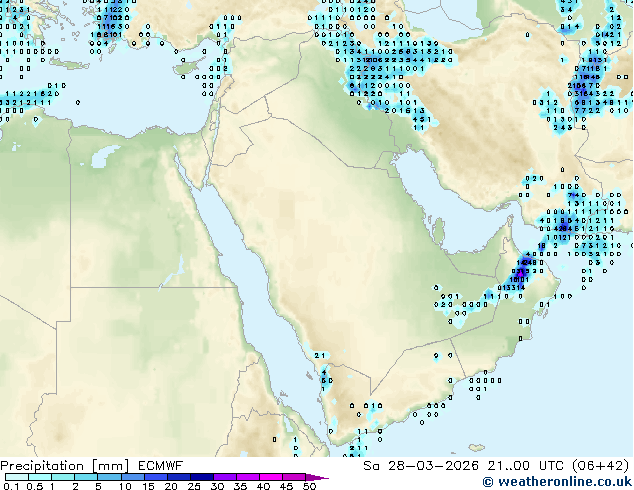Click the 35–40 mm legend swatch
634x490 pixels.
(247, 477)
